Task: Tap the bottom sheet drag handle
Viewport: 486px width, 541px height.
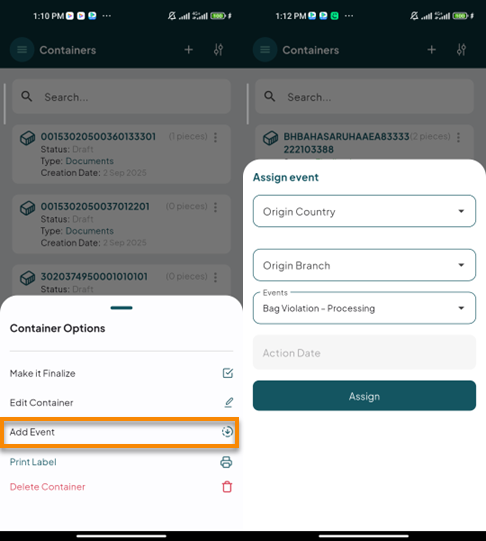Action: click(x=121, y=308)
